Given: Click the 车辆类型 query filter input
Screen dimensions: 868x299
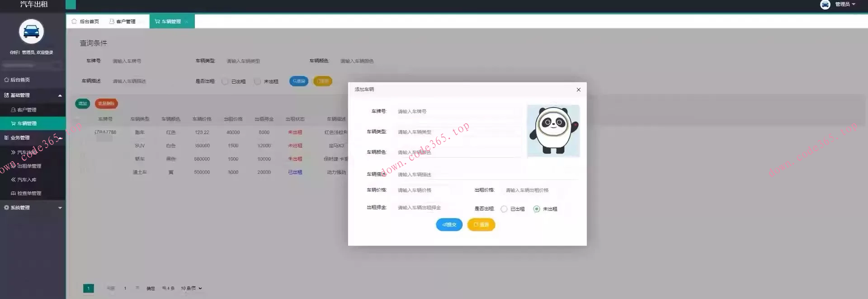Looking at the screenshot, I should click(260, 61).
